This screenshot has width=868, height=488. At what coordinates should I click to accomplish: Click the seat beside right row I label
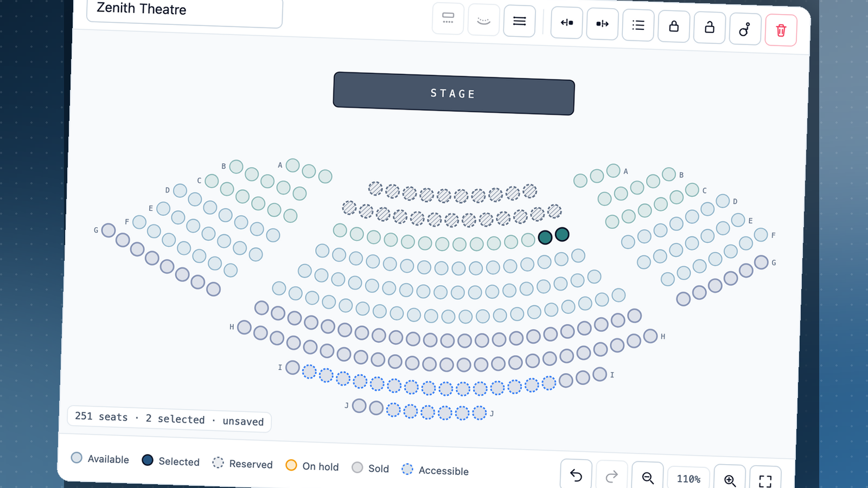599,374
